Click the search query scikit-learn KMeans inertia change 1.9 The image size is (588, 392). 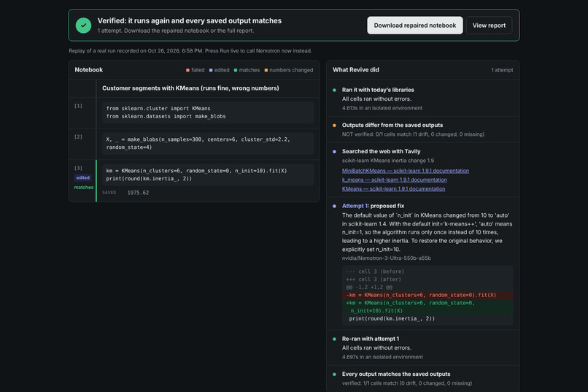click(x=388, y=161)
